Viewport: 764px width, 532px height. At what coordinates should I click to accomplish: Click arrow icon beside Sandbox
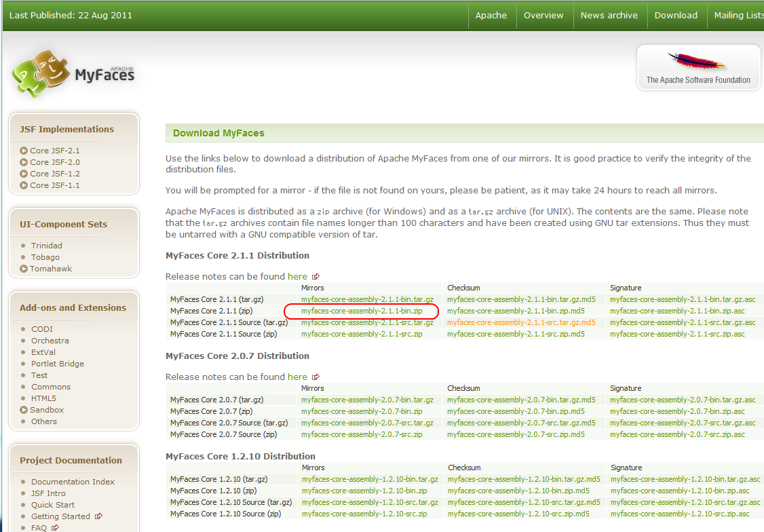(23, 411)
